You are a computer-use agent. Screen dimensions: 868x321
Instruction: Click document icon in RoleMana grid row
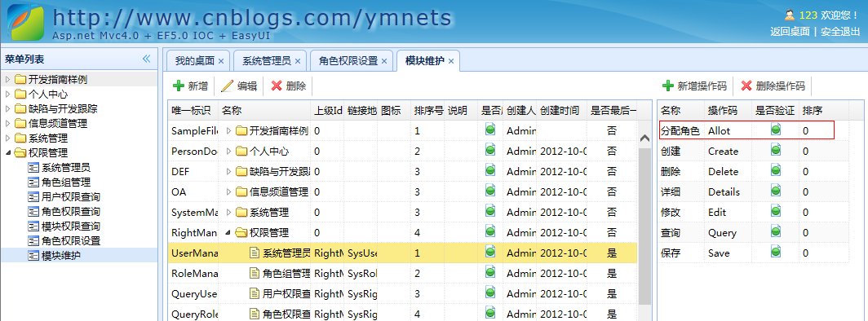coord(255,273)
